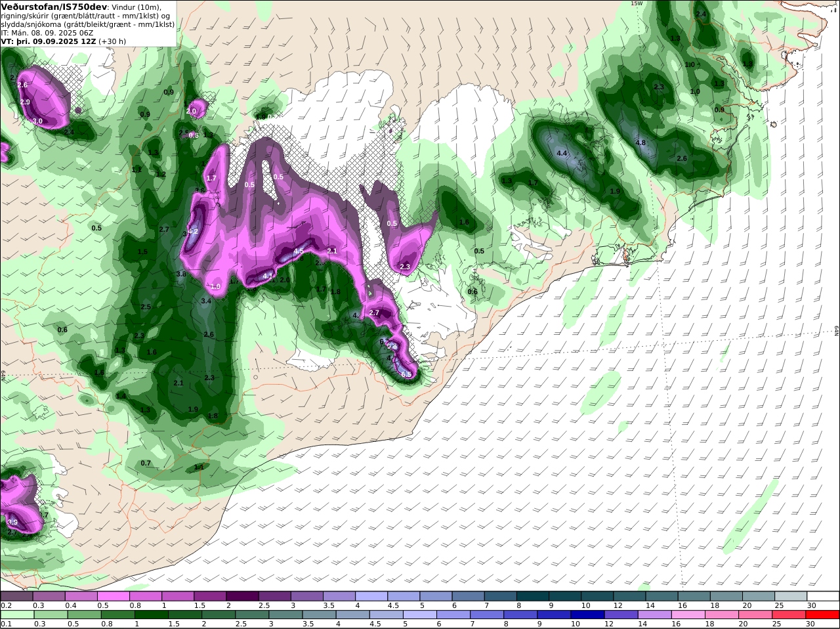Pick bottom-row legend swatch between 5 and 6
The height and width of the screenshot is (629, 840).
(x=420, y=615)
